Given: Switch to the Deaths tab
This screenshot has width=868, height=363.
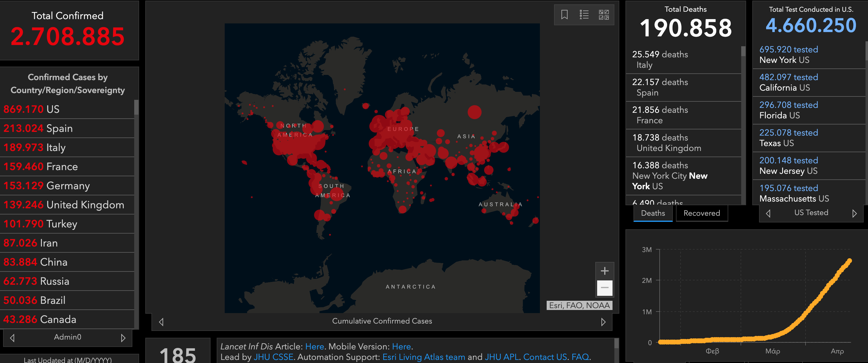Looking at the screenshot, I should tap(653, 213).
